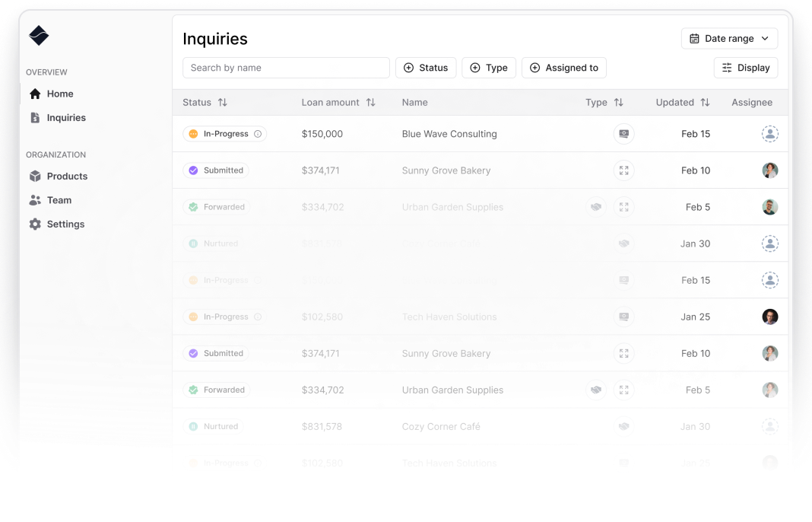This screenshot has width=812, height=522.
Task: Click the info icon beside Blue Wave In-Progress status
Action: coord(258,134)
